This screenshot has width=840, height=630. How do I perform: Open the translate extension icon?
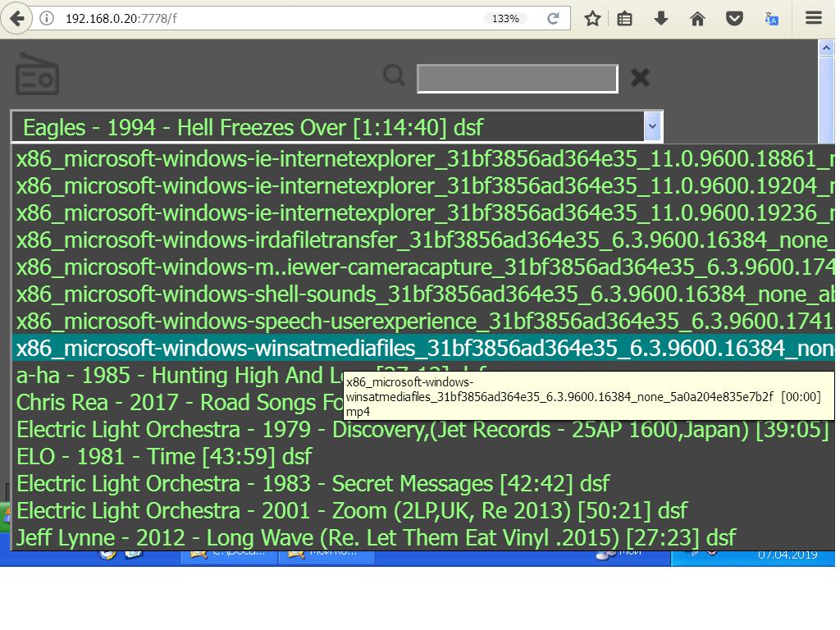pyautogui.click(x=771, y=19)
